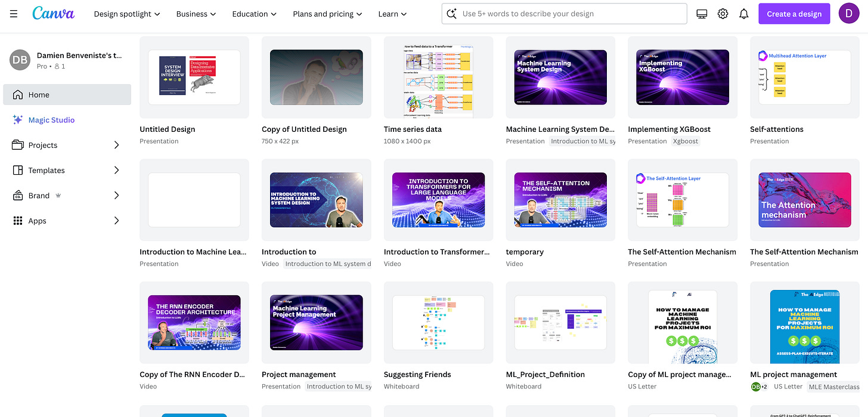Open the hamburger menu icon
The width and height of the screenshot is (868, 417).
(x=14, y=14)
